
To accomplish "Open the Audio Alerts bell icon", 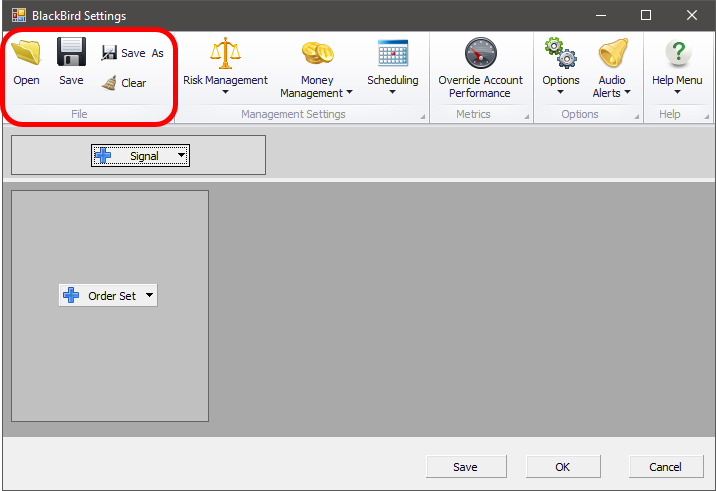I will tap(613, 53).
